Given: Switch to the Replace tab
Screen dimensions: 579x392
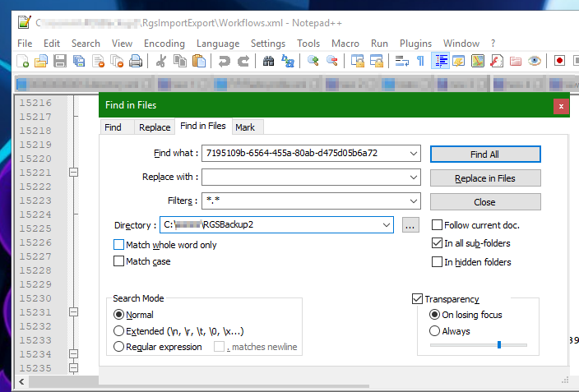Looking at the screenshot, I should [x=155, y=127].
